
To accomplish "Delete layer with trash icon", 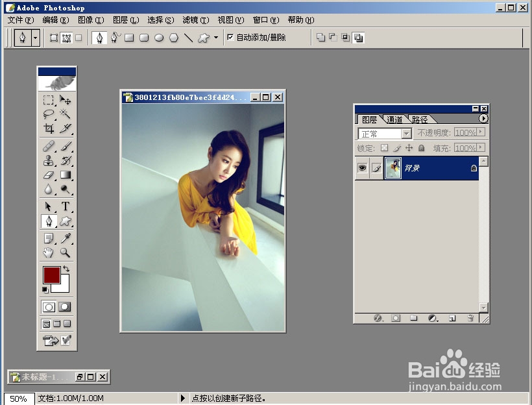I will click(470, 318).
